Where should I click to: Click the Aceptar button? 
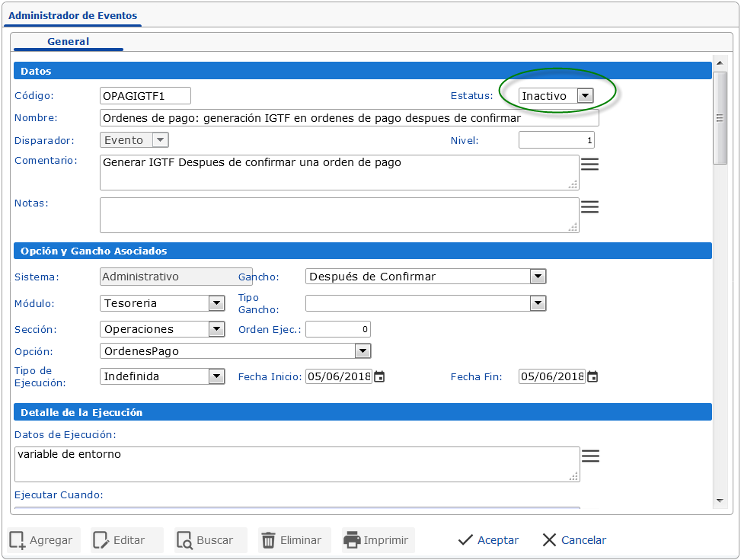pos(487,539)
